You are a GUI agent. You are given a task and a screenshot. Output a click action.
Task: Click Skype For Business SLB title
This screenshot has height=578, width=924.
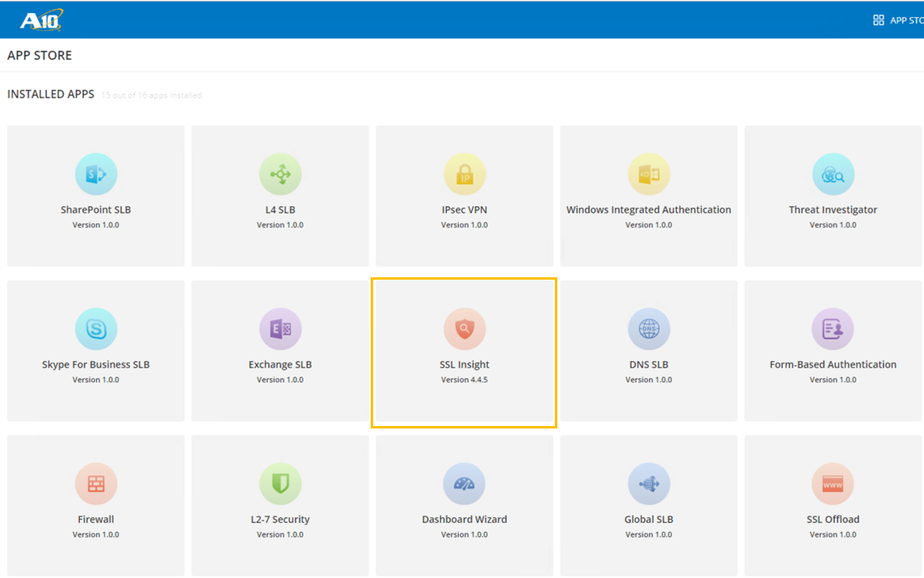click(96, 365)
